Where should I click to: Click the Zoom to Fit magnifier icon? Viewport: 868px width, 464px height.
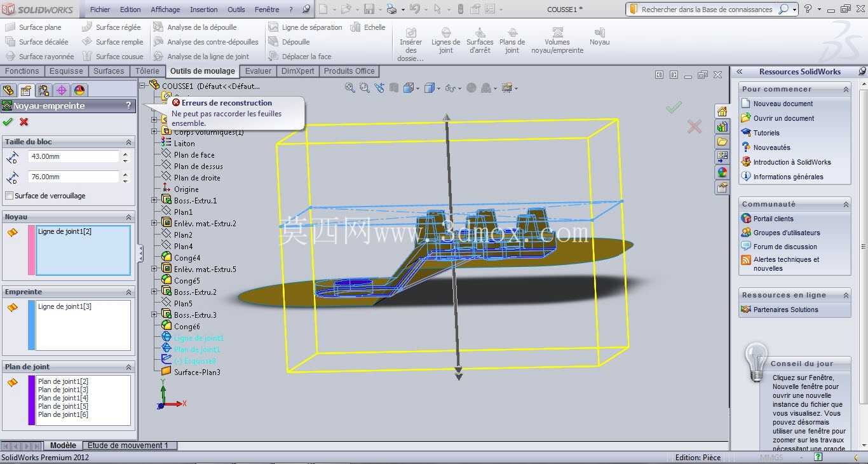pos(349,88)
